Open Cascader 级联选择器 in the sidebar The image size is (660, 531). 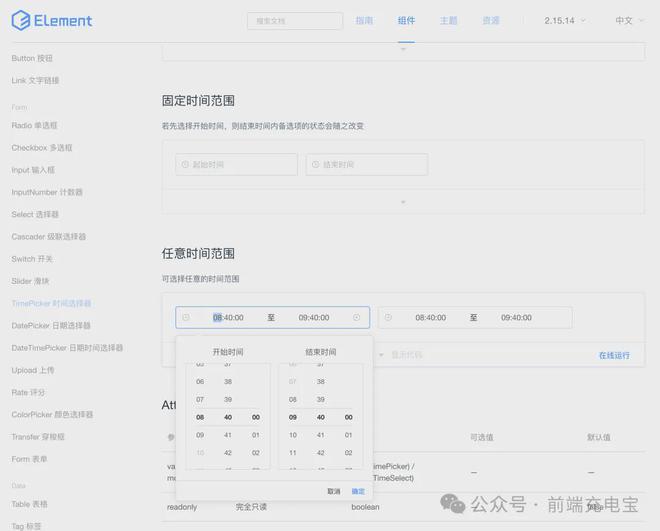48,236
